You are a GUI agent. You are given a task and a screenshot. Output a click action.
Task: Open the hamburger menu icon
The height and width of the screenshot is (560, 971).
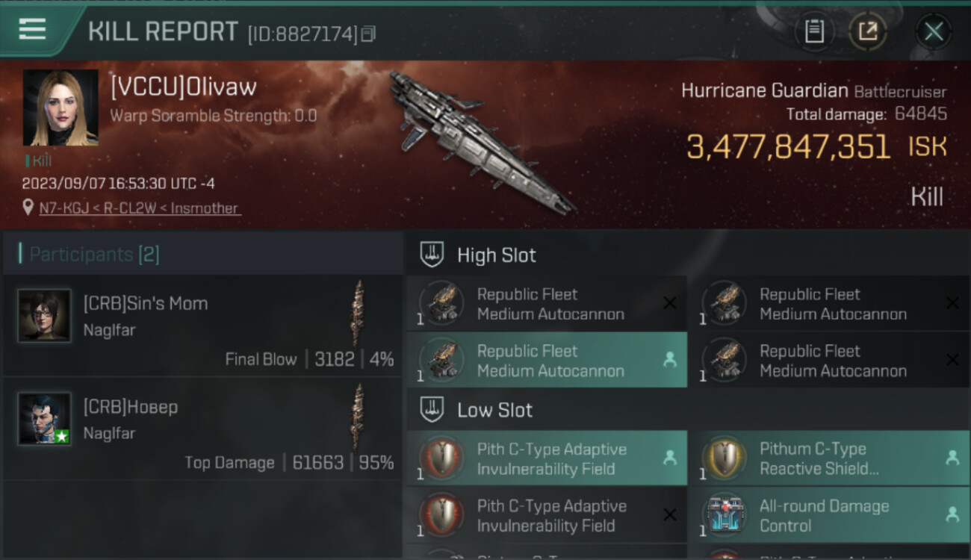tap(32, 30)
